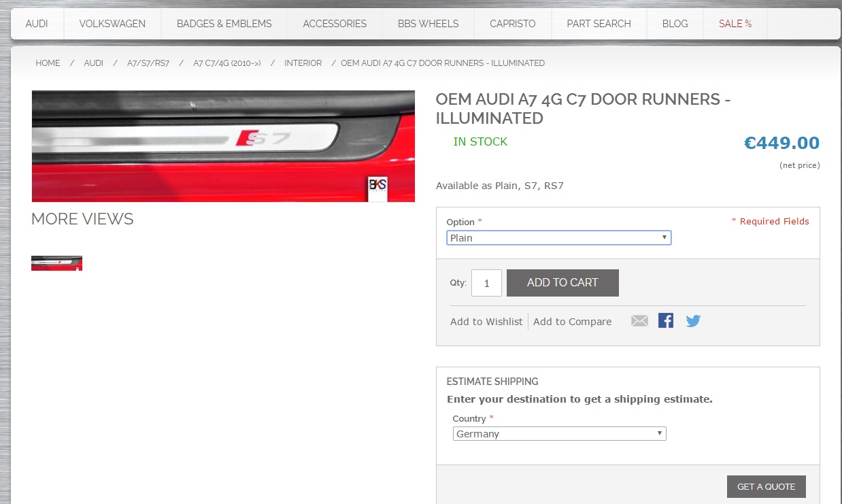Click Add to Wishlist link
Viewport: 842px width, 504px height.
coord(486,322)
